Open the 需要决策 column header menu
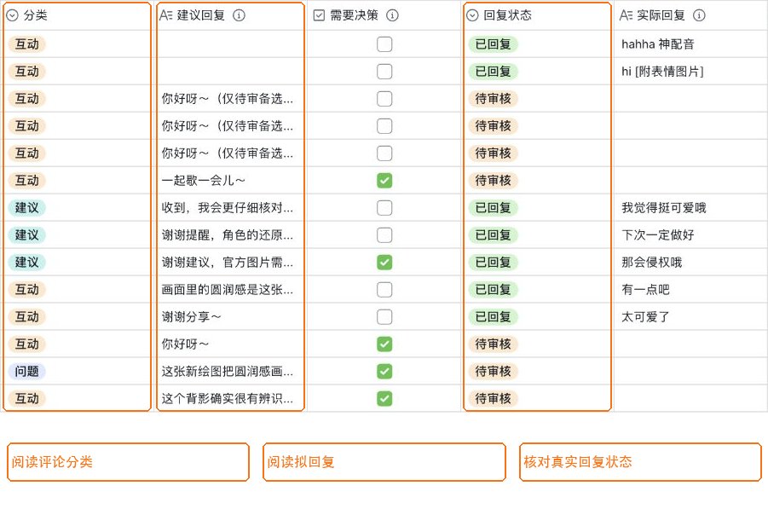 click(x=384, y=15)
